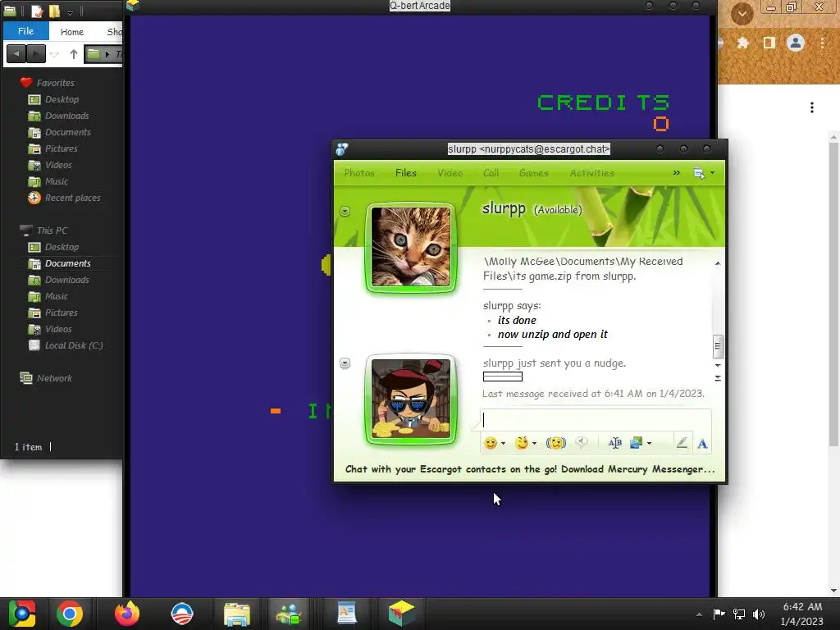
Task: Toggle Chrome side panel icon
Action: (x=769, y=43)
